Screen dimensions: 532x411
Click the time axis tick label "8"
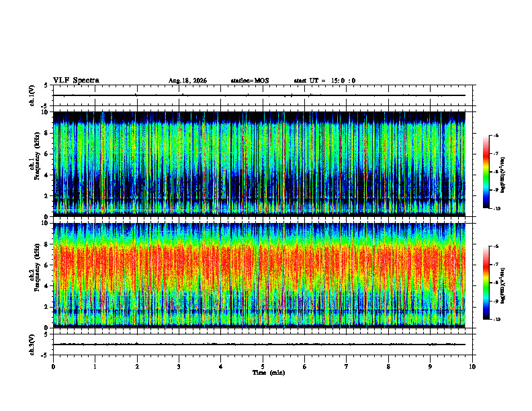point(388,367)
